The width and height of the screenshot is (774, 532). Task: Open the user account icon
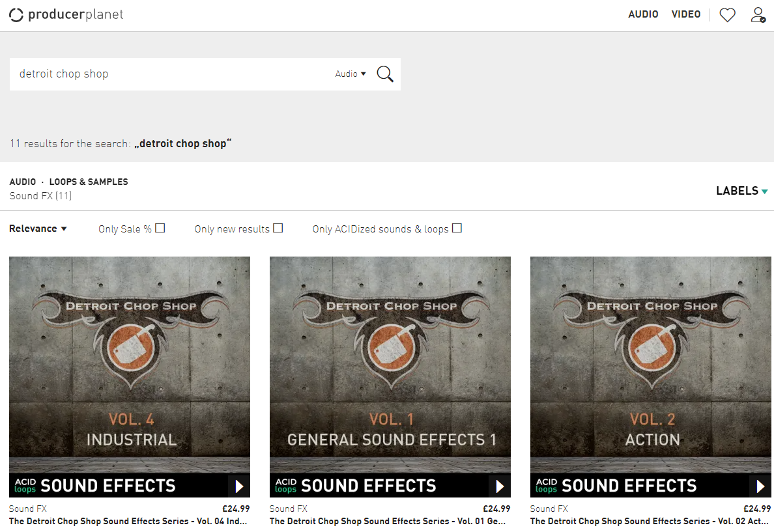tap(758, 14)
